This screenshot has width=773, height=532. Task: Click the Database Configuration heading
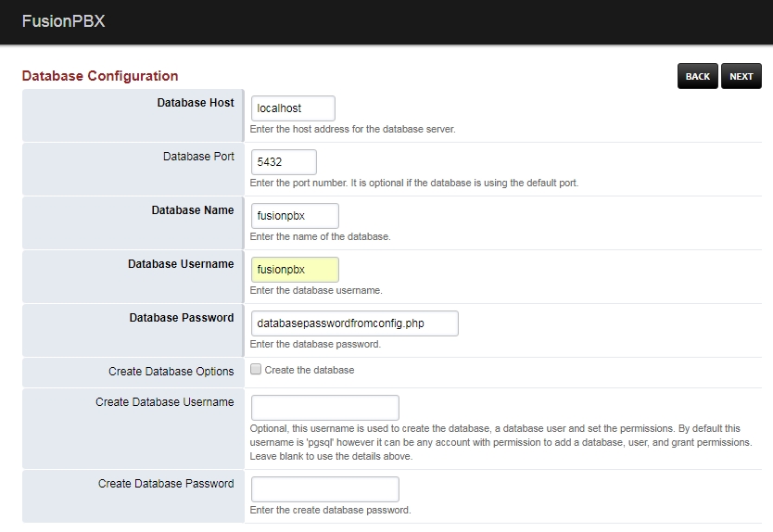(100, 76)
